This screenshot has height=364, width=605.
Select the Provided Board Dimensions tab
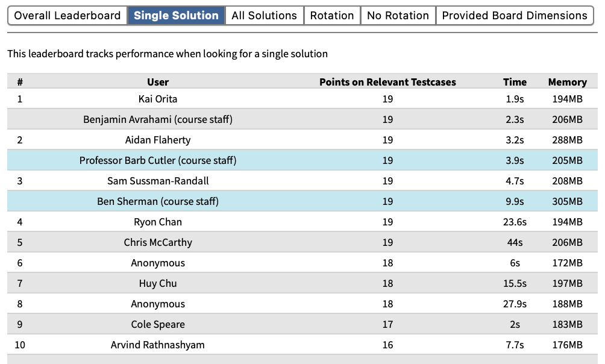(515, 16)
